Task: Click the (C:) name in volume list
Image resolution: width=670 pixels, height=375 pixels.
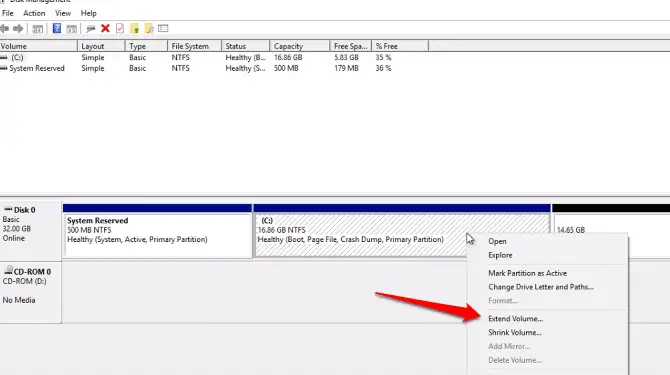Action: pyautogui.click(x=18, y=57)
